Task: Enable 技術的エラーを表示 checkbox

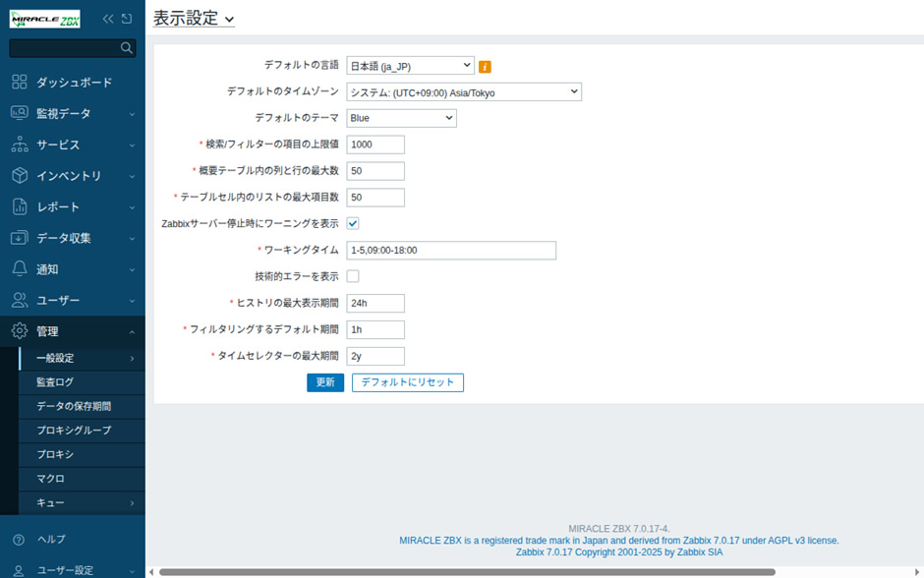Action: coord(353,276)
